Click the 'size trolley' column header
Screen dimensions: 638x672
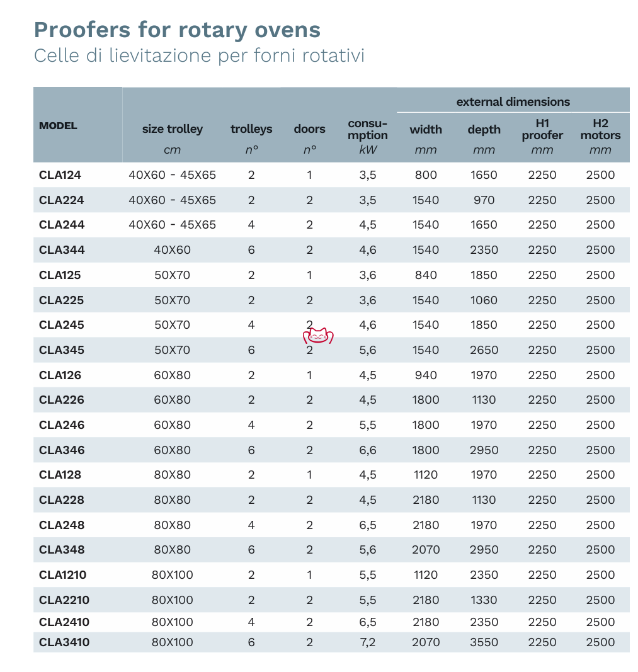click(x=172, y=129)
